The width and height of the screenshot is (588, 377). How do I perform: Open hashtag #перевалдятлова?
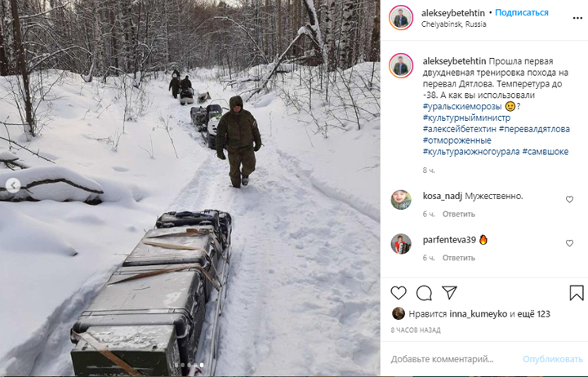click(534, 129)
